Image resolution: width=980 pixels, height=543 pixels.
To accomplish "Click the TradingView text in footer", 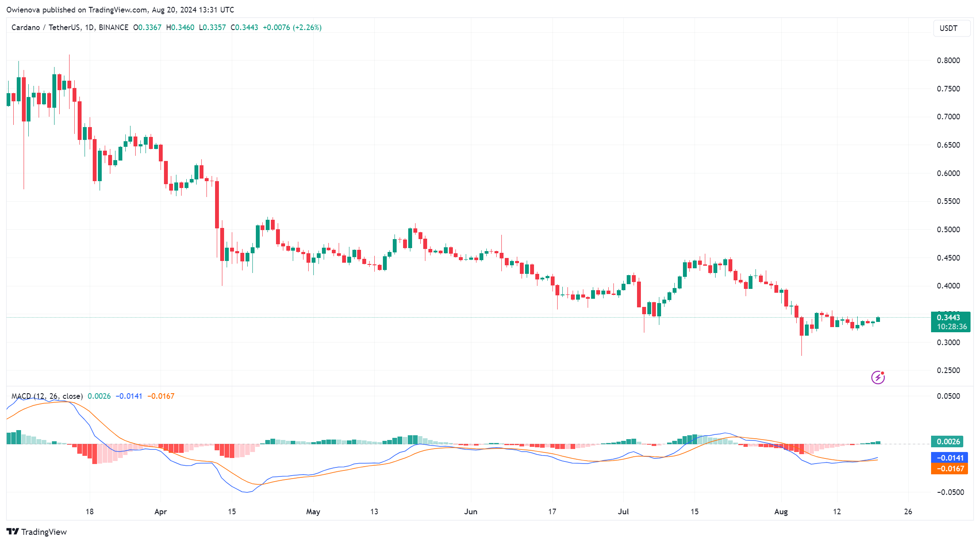I will pyautogui.click(x=44, y=532).
